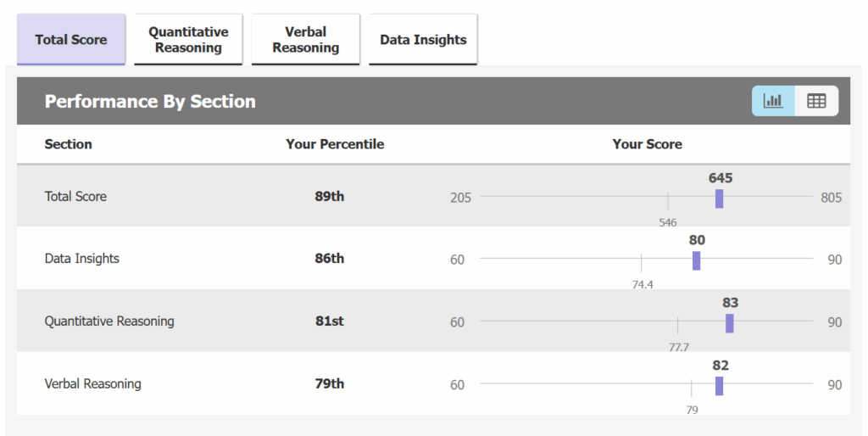Open the Total Score tab

(x=71, y=39)
